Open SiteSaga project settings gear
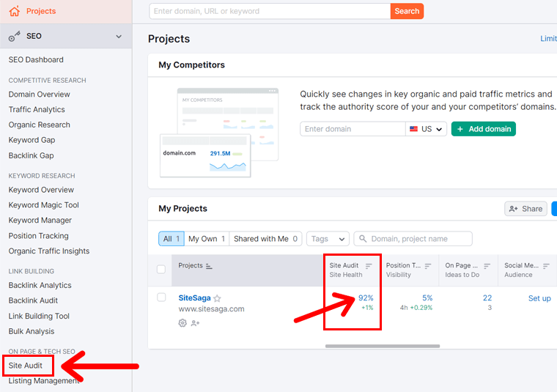557x392 pixels. pyautogui.click(x=182, y=323)
